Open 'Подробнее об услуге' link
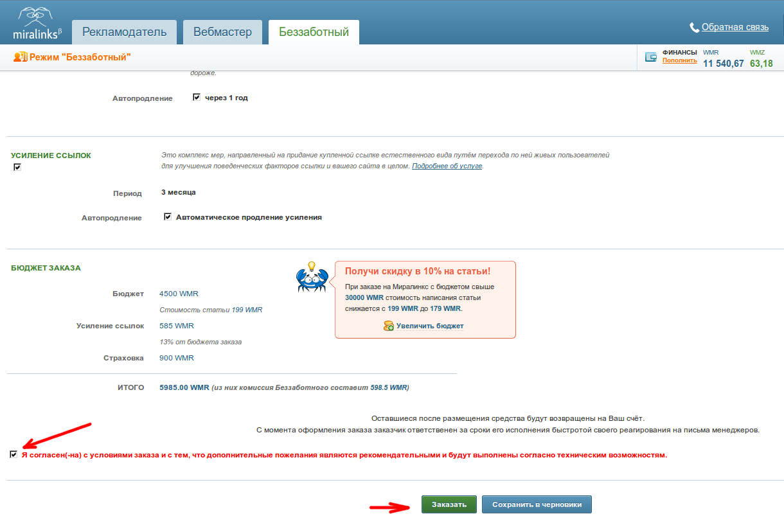Viewport: 784px width, 532px height. pyautogui.click(x=447, y=166)
